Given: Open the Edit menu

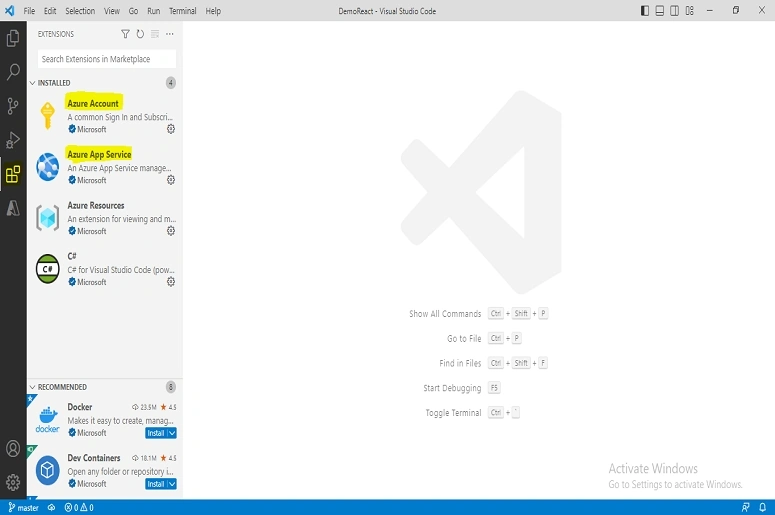Looking at the screenshot, I should tap(50, 11).
